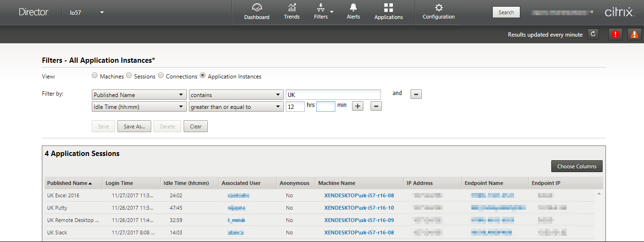Open the Configuration gear icon
Image resolution: width=644 pixels, height=242 pixels.
[439, 8]
